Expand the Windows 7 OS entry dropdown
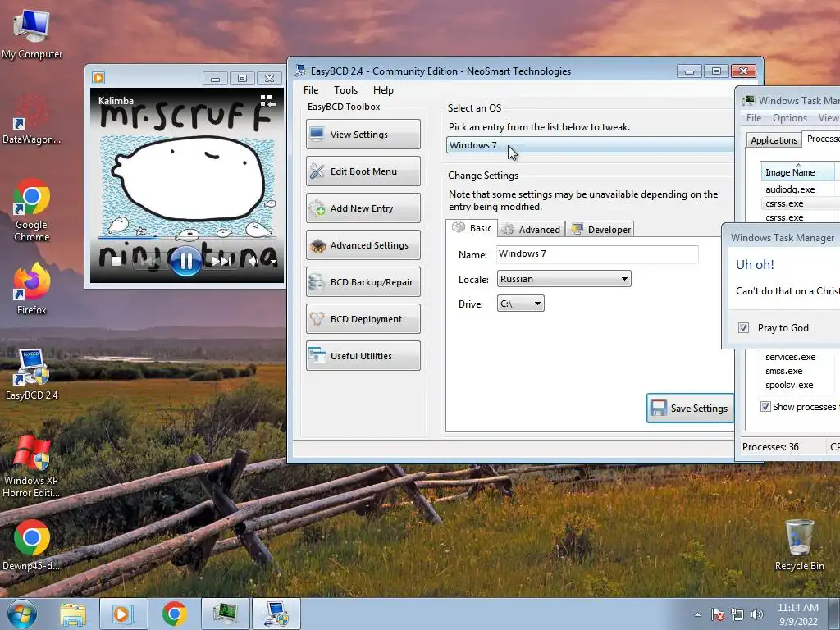Screen dimensions: 840x630 click(591, 145)
